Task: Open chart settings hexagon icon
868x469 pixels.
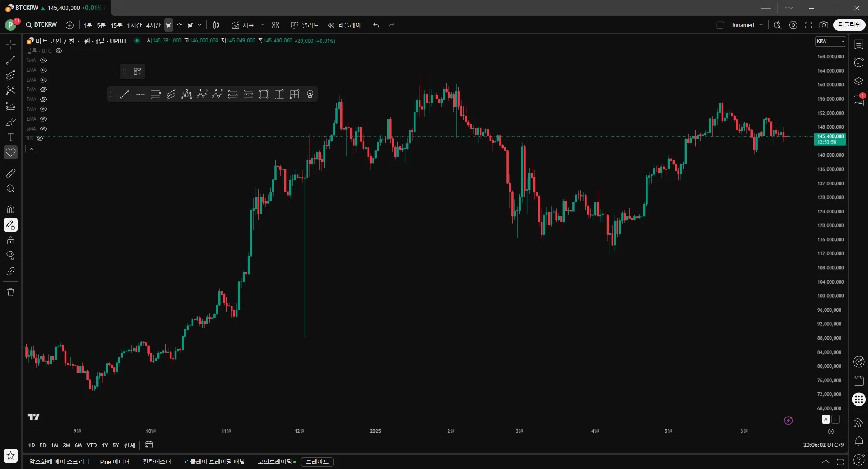Action: (x=793, y=25)
